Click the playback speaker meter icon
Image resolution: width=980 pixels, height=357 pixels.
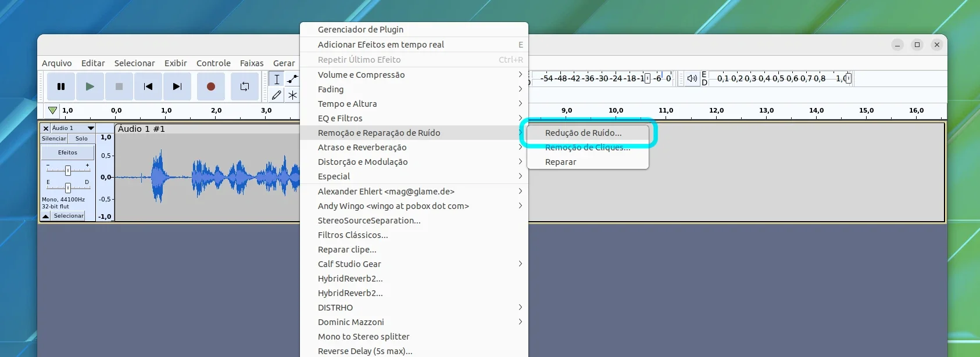692,78
